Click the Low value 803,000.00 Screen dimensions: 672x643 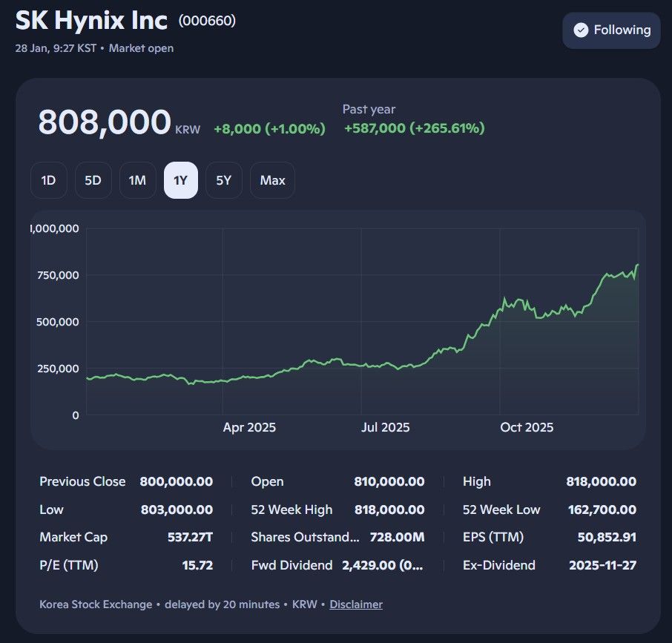[177, 510]
